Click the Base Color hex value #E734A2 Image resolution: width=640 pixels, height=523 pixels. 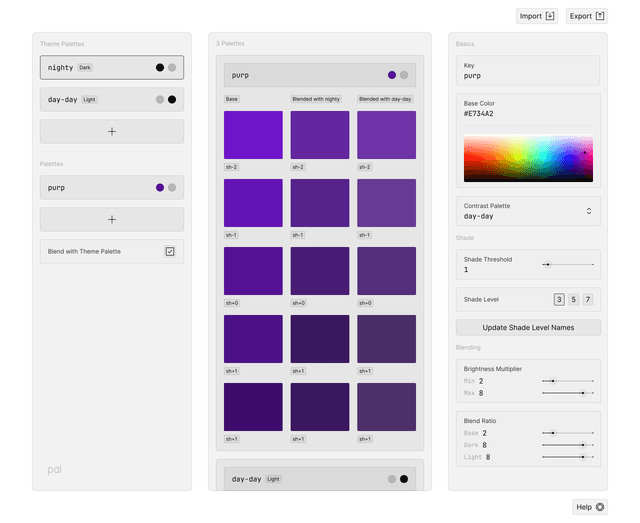(478, 114)
